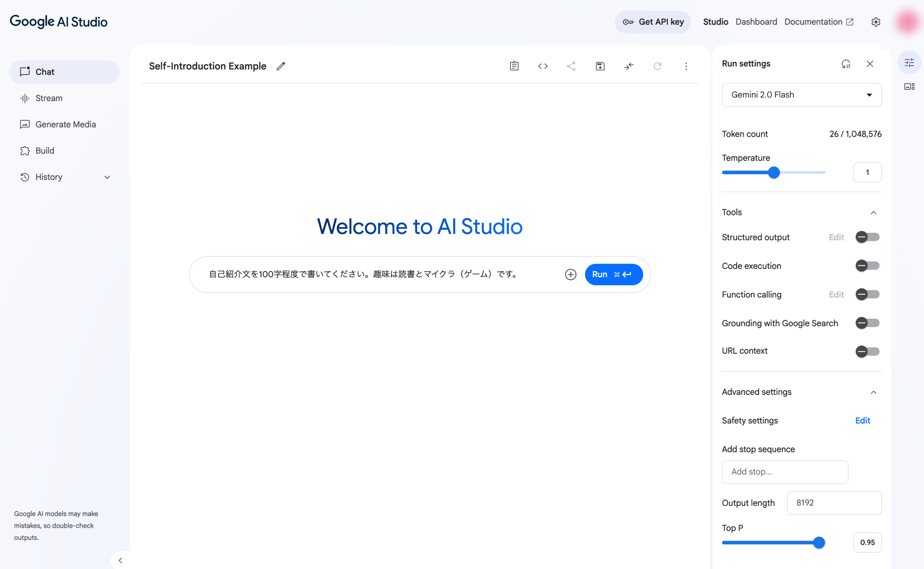Viewport: 924px width, 569px height.
Task: Open Chat in the sidebar
Action: click(x=64, y=72)
